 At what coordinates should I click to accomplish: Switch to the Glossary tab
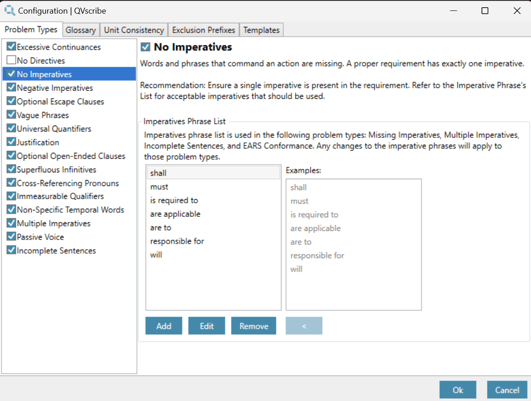pos(81,30)
